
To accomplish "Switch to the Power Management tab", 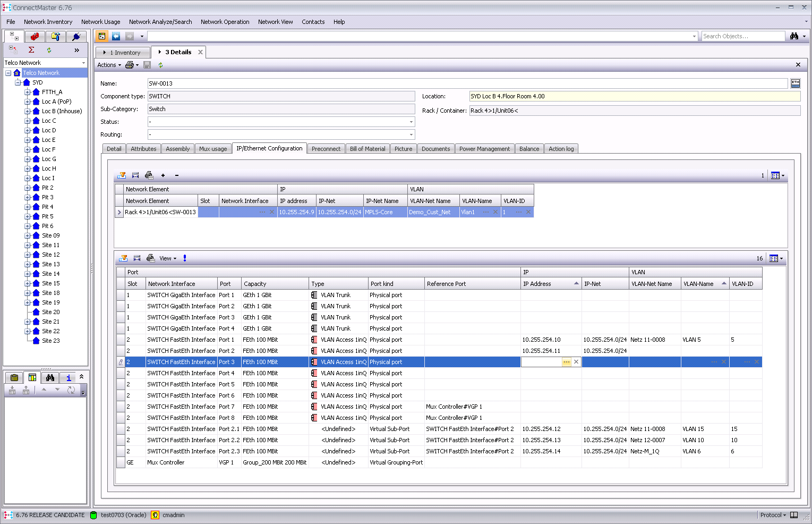I will point(484,149).
